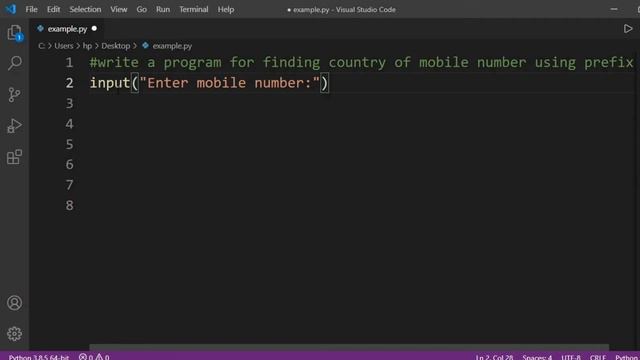
Task: Open the Help menu
Action: pos(226,9)
